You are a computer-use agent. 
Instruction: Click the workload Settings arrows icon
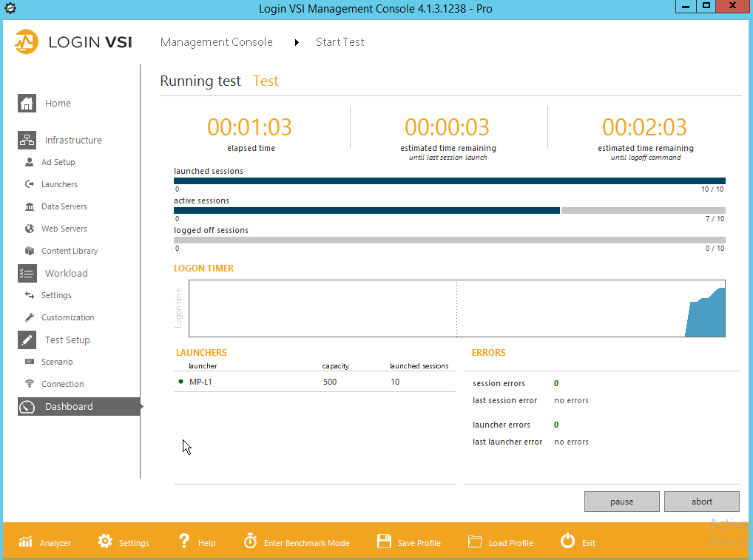pos(30,295)
